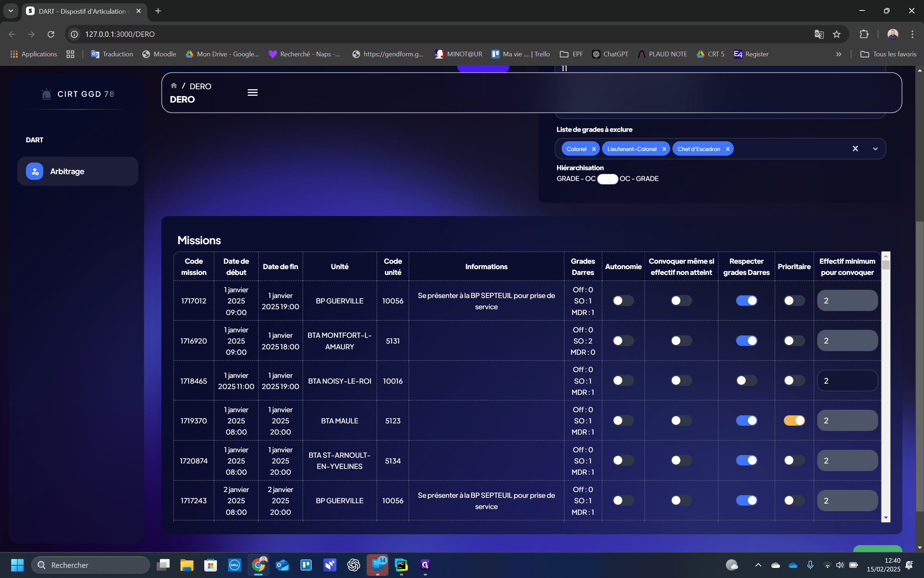This screenshot has width=924, height=578.
Task: Toggle Convoquer même si for mission 1716920
Action: pyautogui.click(x=681, y=341)
